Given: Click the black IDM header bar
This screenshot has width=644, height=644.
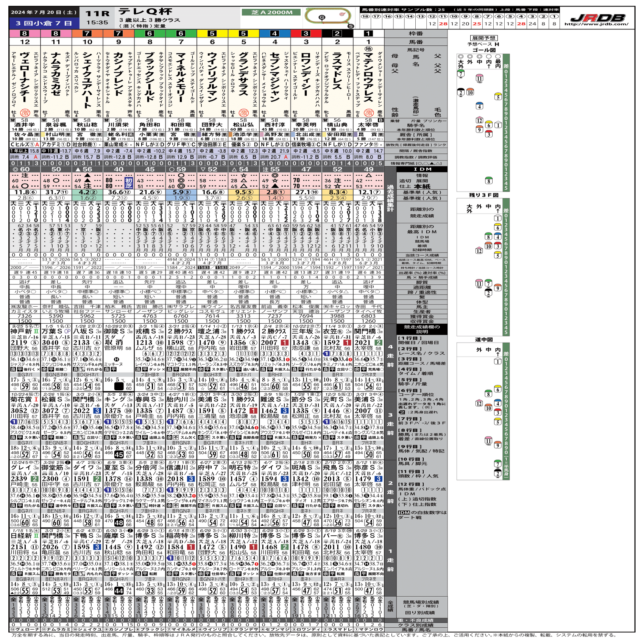Looking at the screenshot, I should (x=423, y=169).
